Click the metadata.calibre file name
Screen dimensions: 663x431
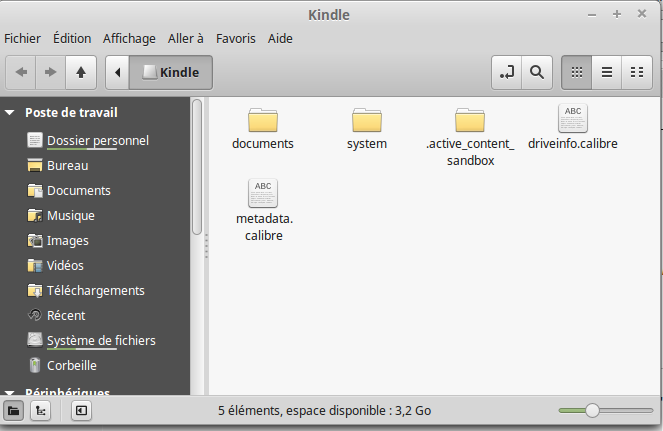tap(264, 227)
